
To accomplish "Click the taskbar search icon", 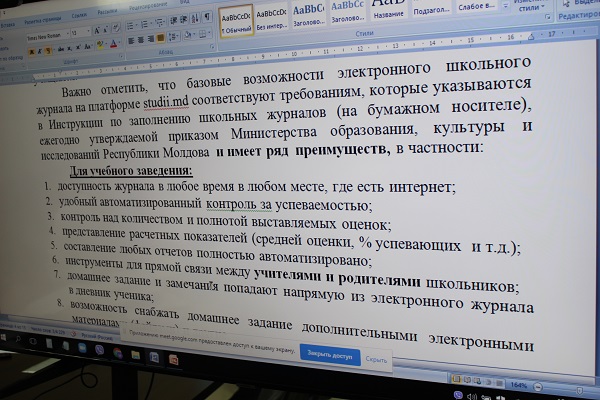I will [x=18, y=339].
